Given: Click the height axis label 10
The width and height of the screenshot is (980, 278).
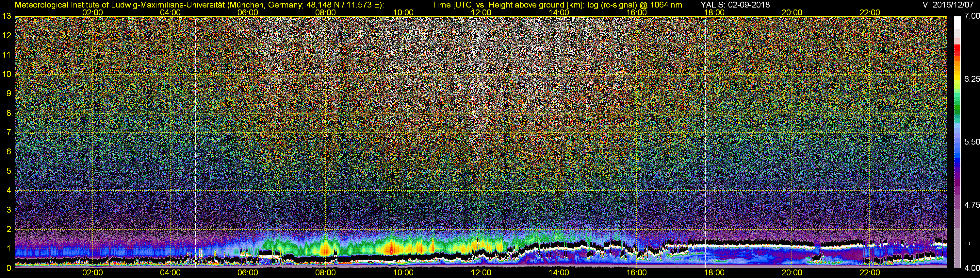Looking at the screenshot, I should tap(7, 74).
